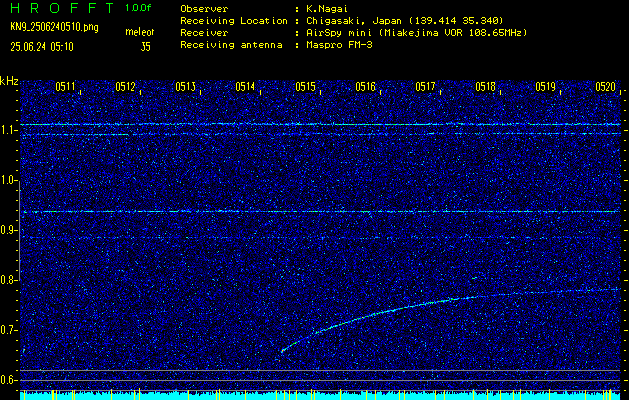Click the 0.9 kHz axis label

coord(9,230)
